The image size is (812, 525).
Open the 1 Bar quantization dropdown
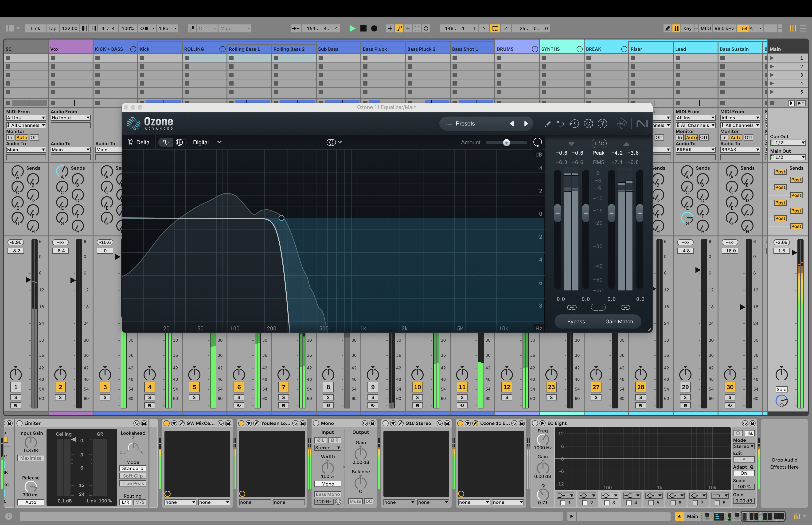(167, 29)
